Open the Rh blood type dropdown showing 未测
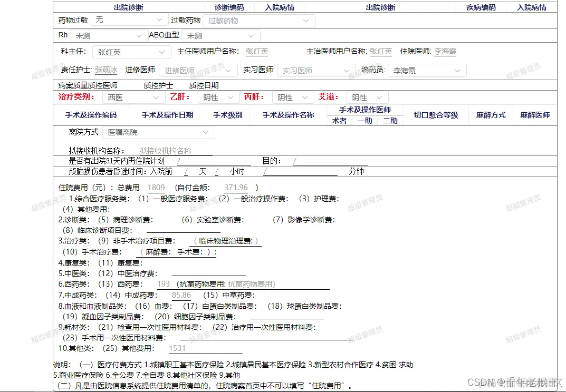Viewport: 566px width, 392px height. [x=108, y=35]
